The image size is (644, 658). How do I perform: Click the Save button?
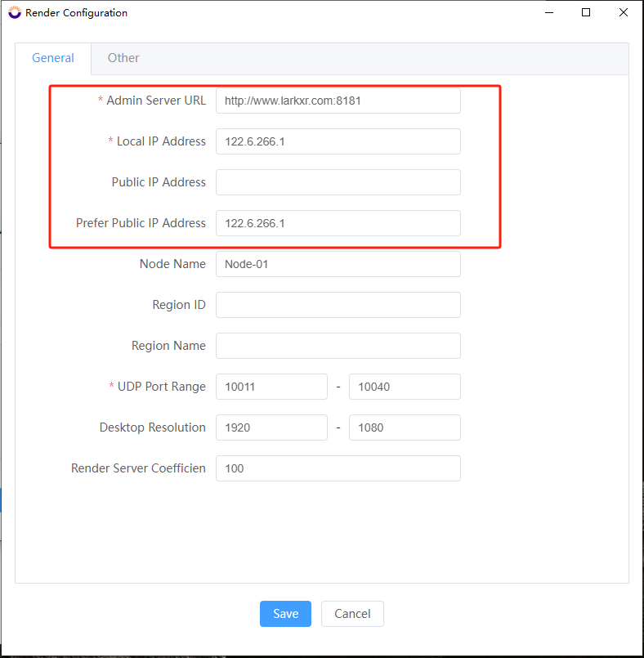pyautogui.click(x=285, y=614)
